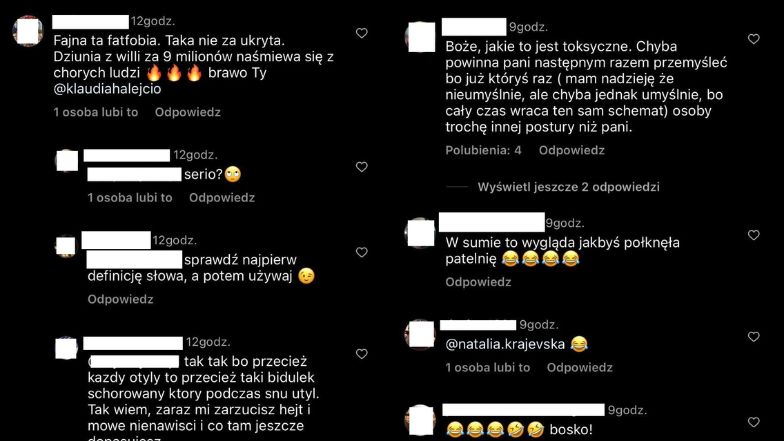
Task: Like the 'bosko!' comment
Action: [x=754, y=422]
